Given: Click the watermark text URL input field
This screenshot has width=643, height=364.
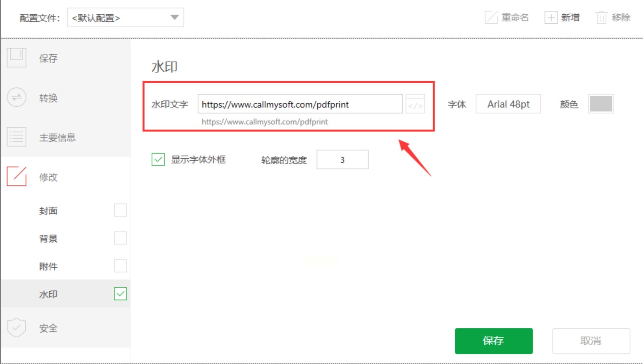Looking at the screenshot, I should coord(300,104).
